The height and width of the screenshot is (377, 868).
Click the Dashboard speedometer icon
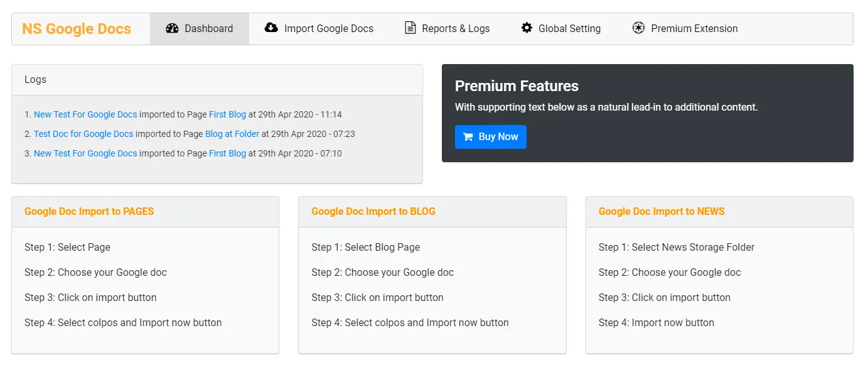click(x=172, y=28)
